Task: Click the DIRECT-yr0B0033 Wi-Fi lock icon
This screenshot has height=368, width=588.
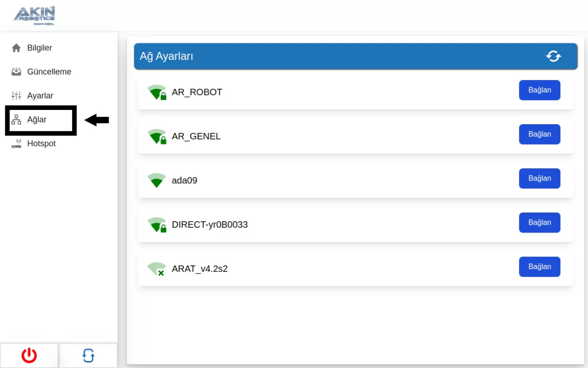Action: (157, 225)
